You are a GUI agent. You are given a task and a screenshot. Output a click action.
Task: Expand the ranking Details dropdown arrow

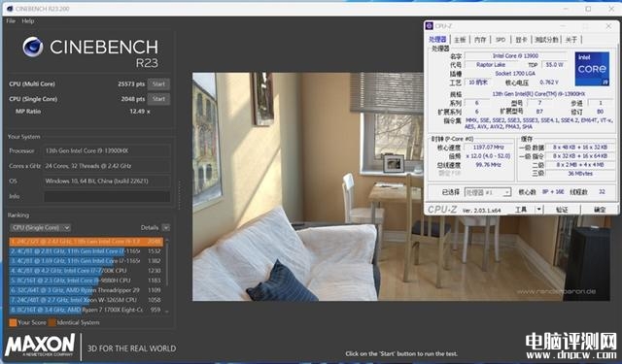click(x=166, y=228)
